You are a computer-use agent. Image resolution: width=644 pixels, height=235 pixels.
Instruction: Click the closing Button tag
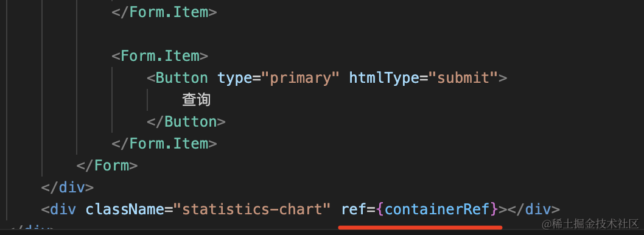(186, 122)
